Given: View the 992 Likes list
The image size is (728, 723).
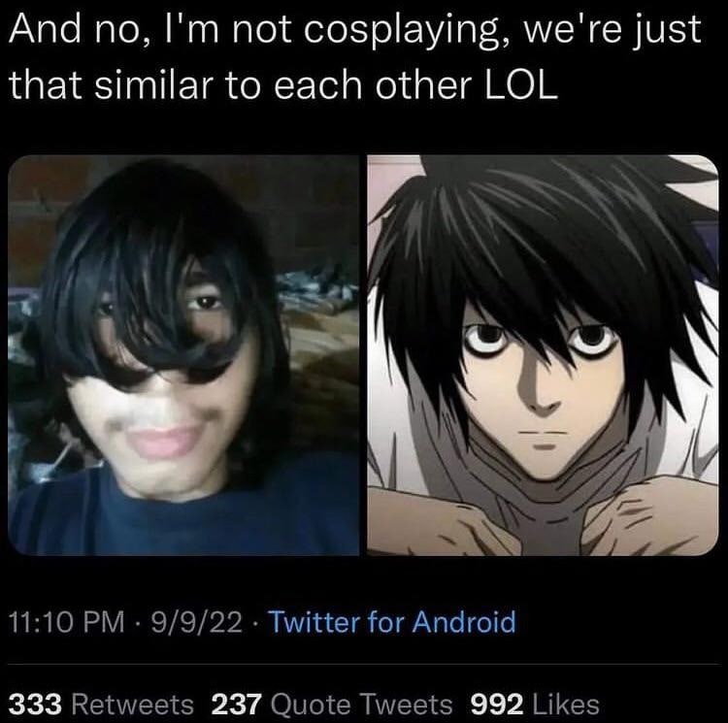Looking at the screenshot, I should click(535, 705).
